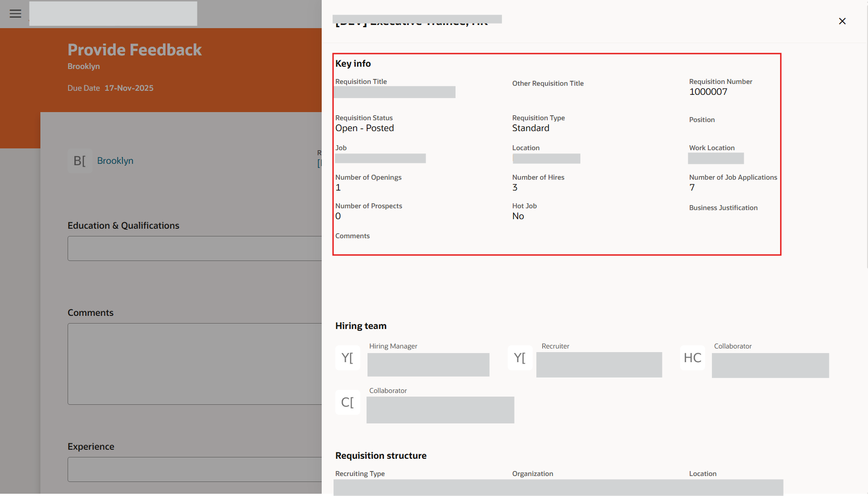Click the Requisition structure heading
868x496 pixels.
(x=381, y=456)
